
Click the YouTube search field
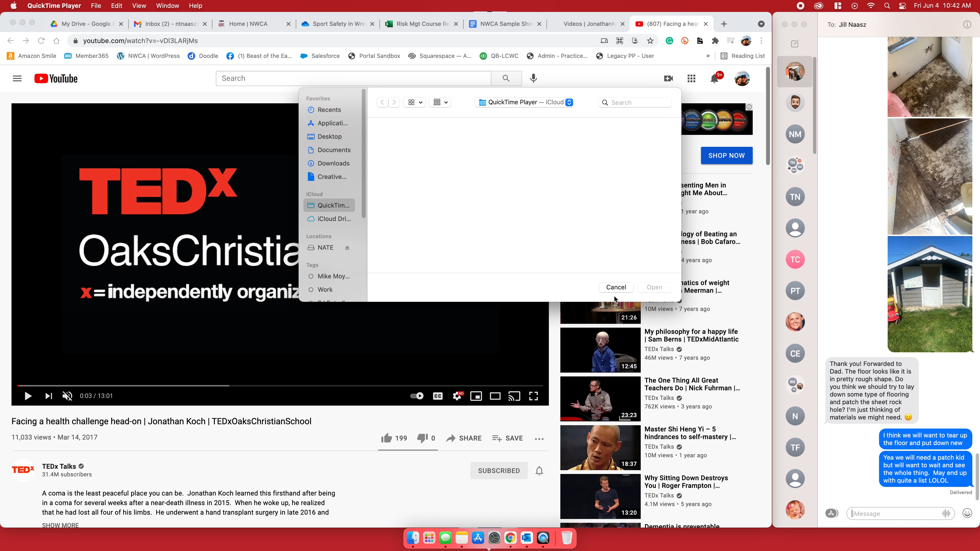click(353, 78)
